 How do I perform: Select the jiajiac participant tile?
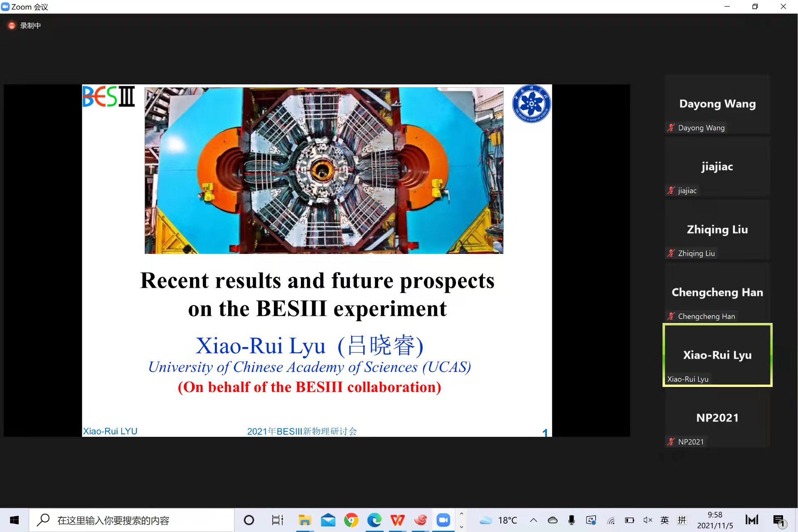coord(717,167)
